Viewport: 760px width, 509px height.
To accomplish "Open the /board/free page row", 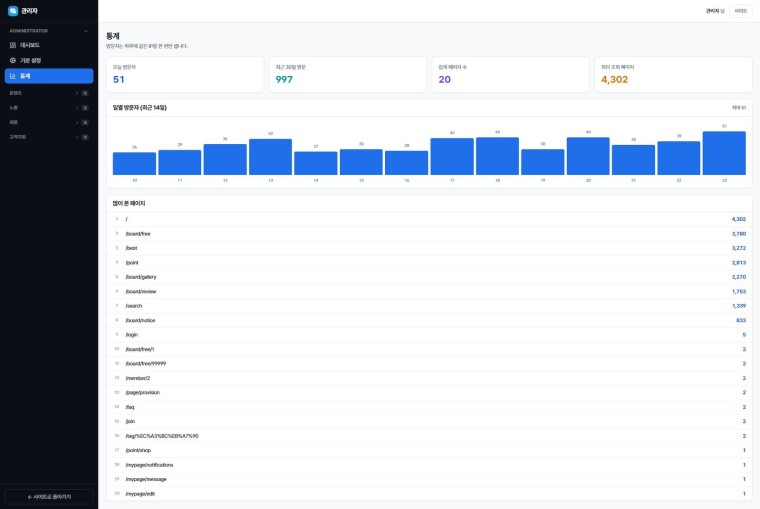I will (x=429, y=234).
